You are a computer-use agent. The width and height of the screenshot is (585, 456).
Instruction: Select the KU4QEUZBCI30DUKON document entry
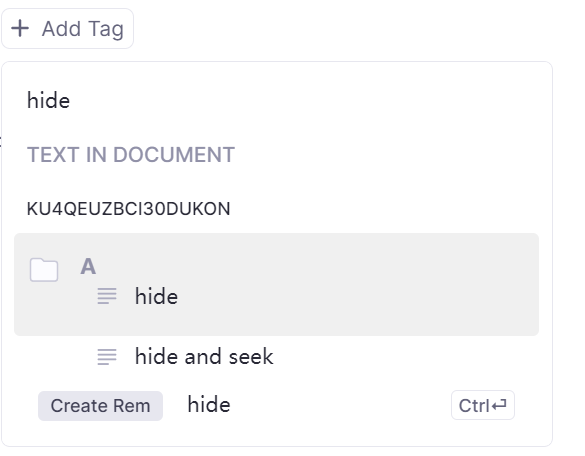128,209
